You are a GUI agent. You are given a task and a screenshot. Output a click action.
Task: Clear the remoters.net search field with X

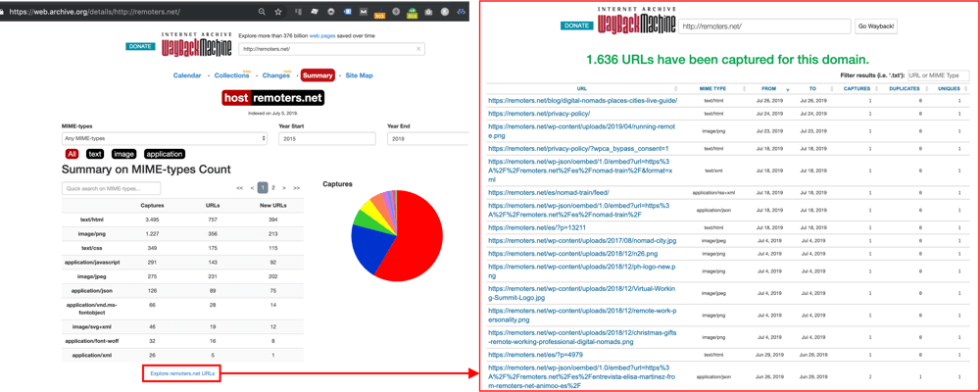coord(418,49)
